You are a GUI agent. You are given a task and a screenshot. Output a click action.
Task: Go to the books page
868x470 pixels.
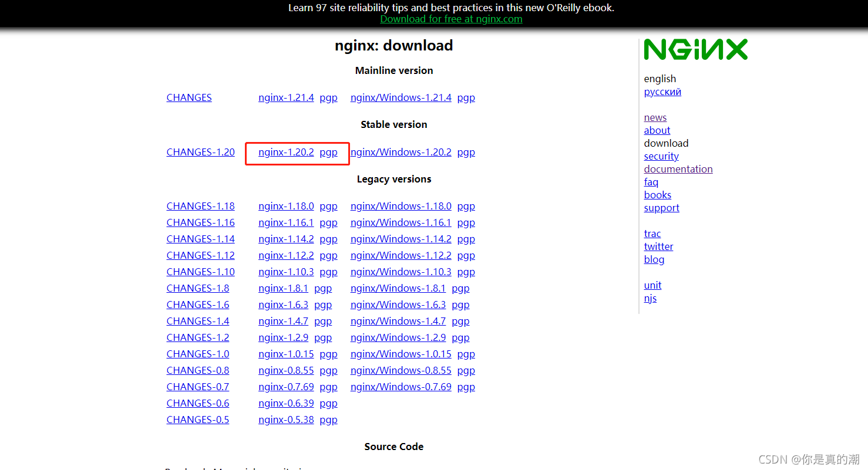[x=658, y=195]
